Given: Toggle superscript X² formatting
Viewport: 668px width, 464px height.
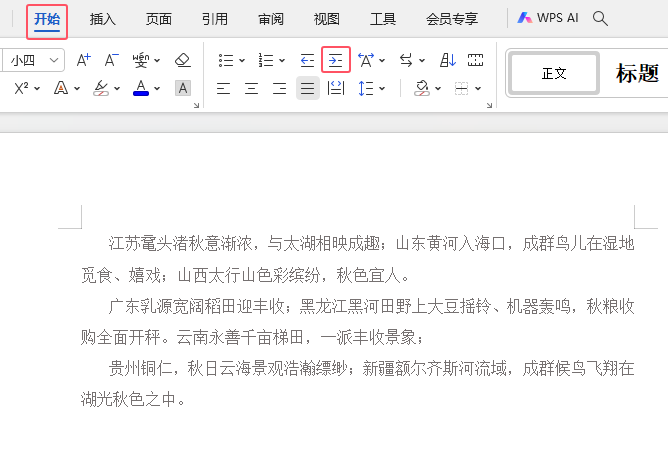Looking at the screenshot, I should point(22,88).
